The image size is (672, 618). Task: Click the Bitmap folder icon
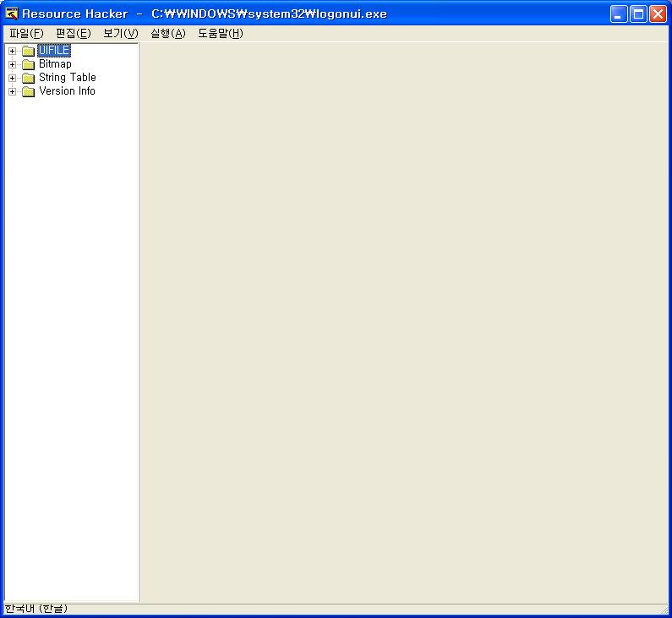pos(28,65)
